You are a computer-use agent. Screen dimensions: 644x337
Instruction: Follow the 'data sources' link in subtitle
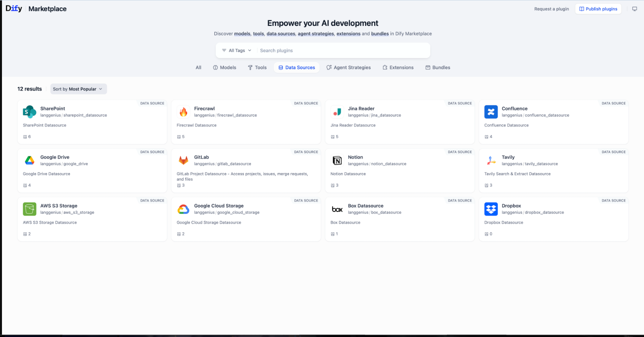click(281, 34)
